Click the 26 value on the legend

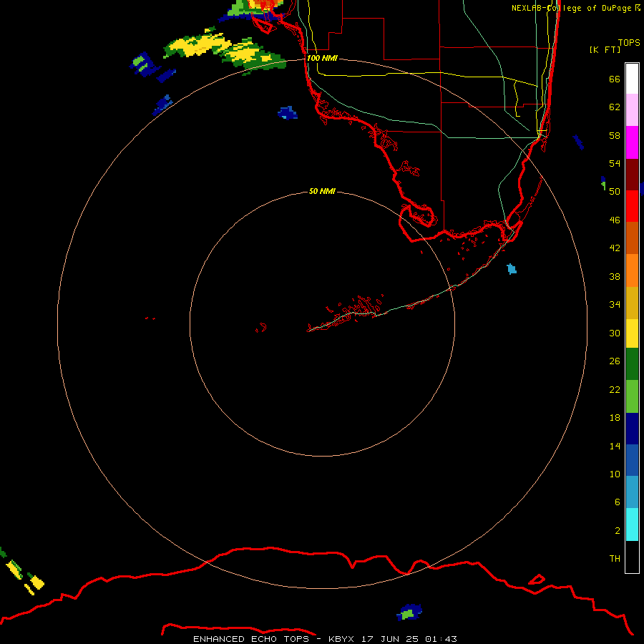pos(615,361)
